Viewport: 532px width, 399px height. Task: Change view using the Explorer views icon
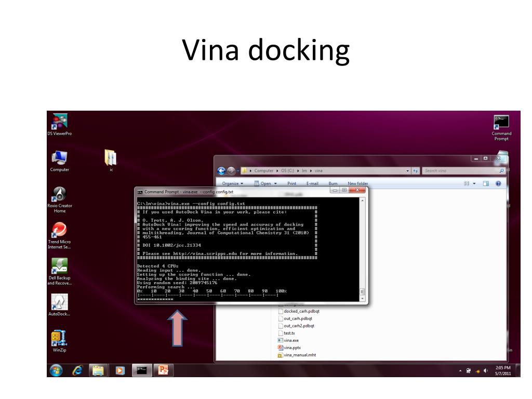467,183
